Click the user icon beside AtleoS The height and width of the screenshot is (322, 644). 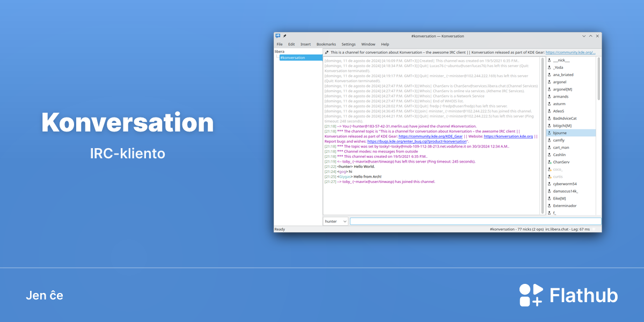(x=549, y=111)
